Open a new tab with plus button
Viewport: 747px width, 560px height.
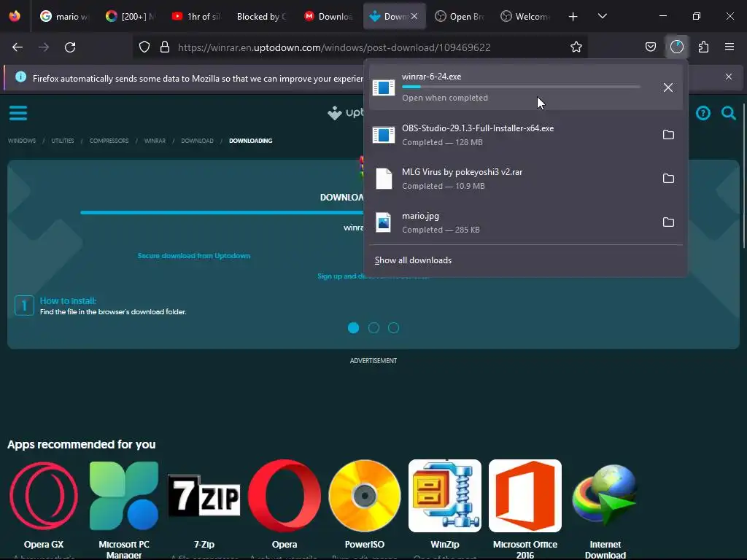[573, 16]
